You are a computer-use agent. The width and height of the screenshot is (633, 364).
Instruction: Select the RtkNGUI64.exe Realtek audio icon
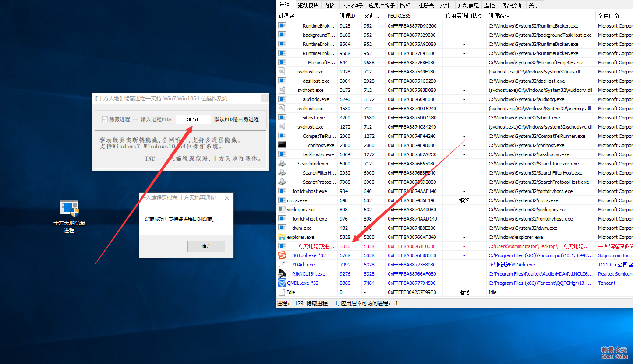point(282,274)
